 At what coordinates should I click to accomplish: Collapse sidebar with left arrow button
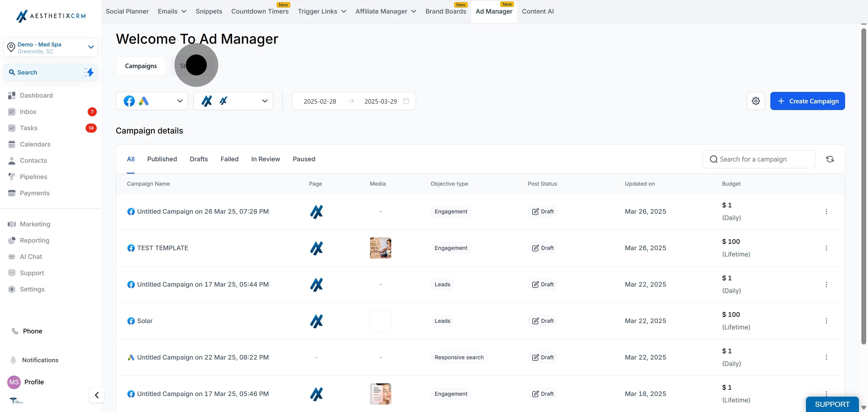pos(97,395)
